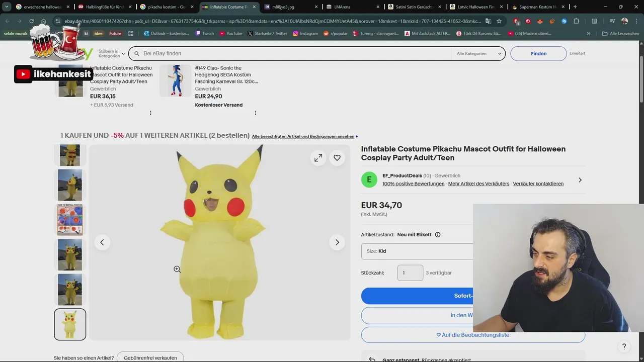Open the EF_ProductDeals seller link
This screenshot has height=362, width=644.
point(401,175)
